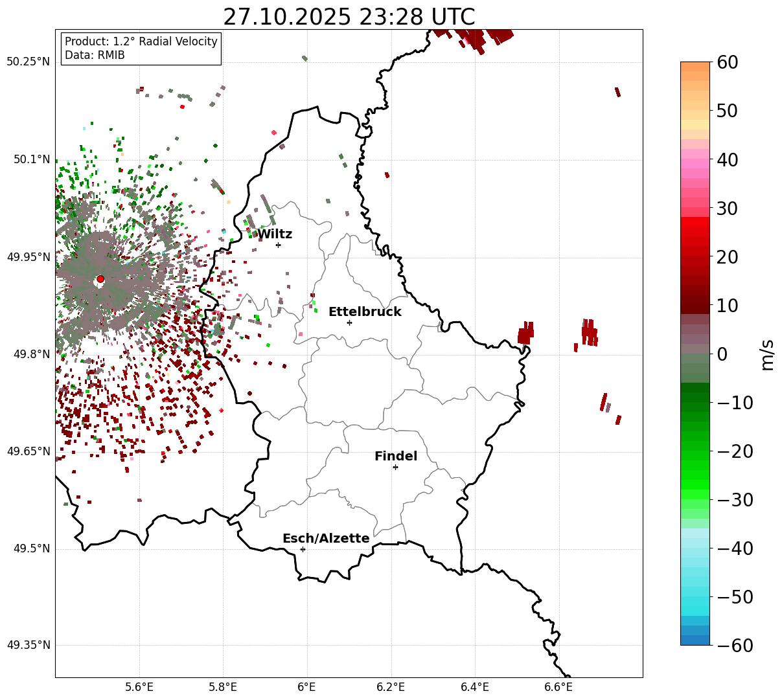Select the Esch/Alzette city label

click(326, 539)
